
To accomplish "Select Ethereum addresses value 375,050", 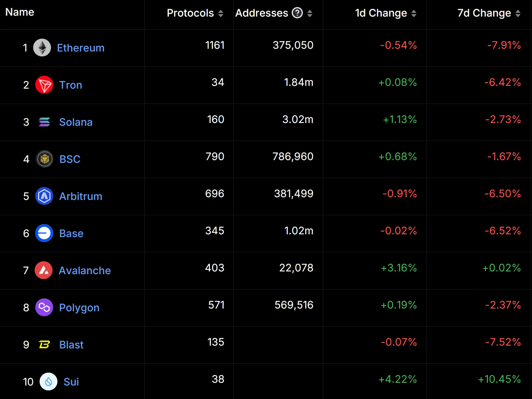I will (x=293, y=45).
